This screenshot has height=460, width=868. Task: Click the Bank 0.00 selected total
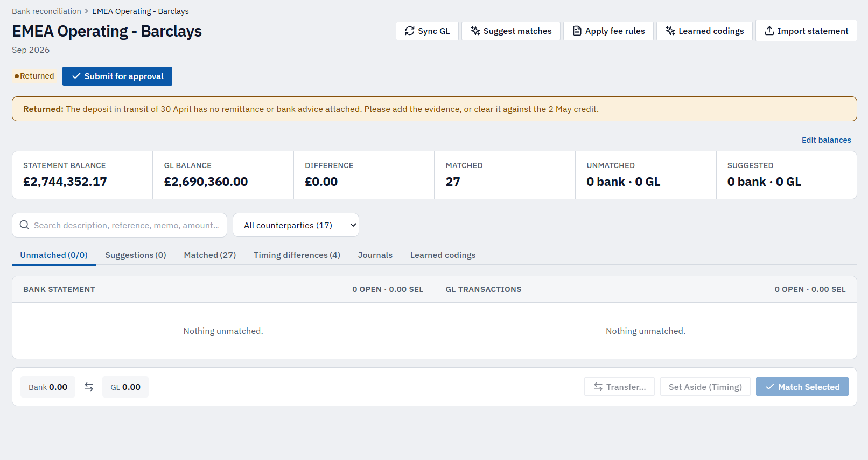click(x=48, y=387)
